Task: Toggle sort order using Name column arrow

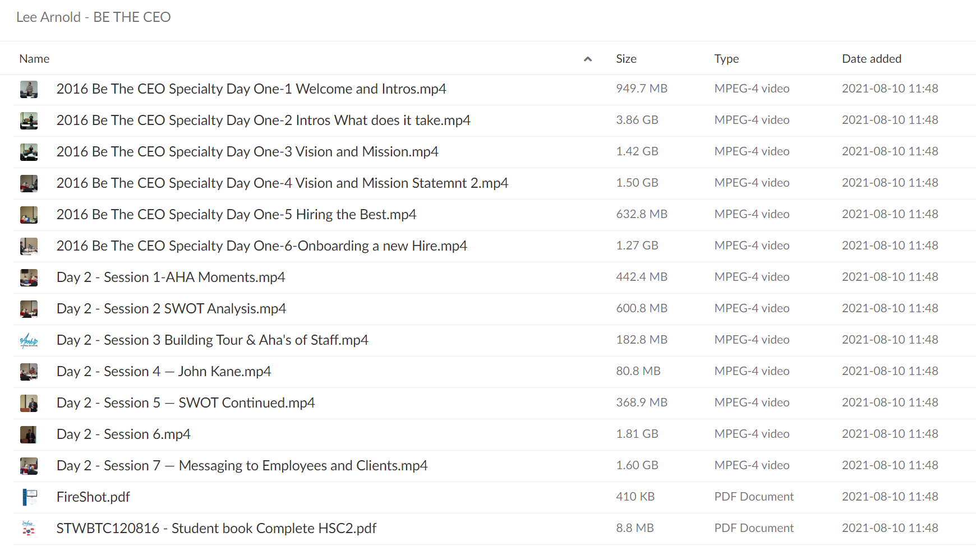Action: pos(588,59)
